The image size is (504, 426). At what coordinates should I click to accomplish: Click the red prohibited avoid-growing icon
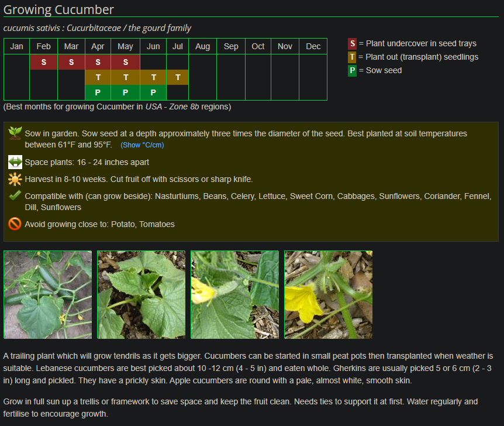click(15, 224)
